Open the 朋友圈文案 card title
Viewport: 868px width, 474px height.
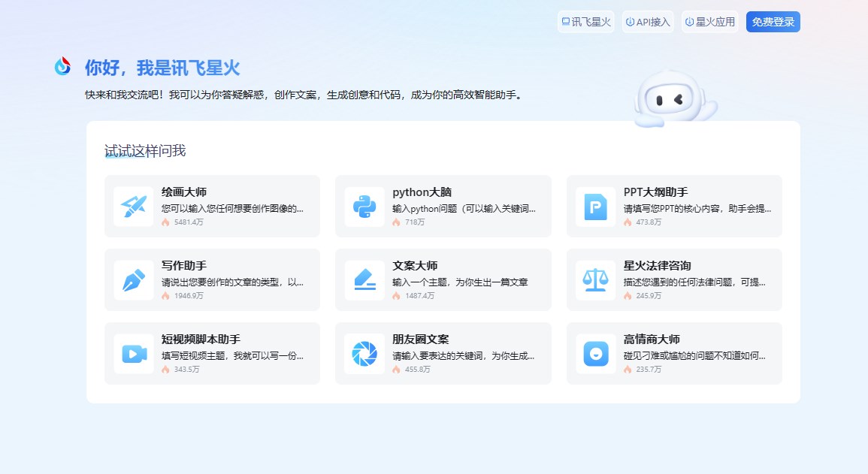421,339
